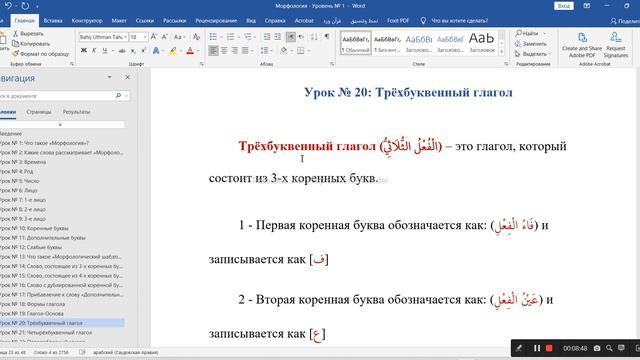Click the borders grid icon

pyautogui.click(x=301, y=51)
